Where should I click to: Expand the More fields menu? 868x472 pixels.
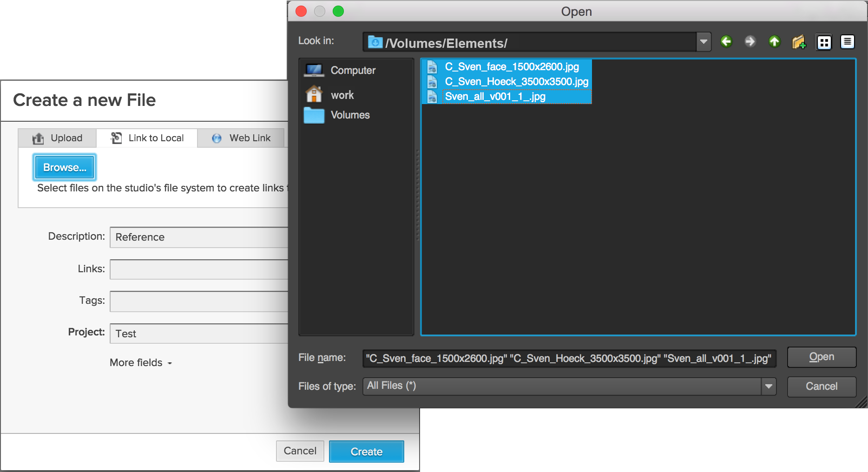click(141, 363)
